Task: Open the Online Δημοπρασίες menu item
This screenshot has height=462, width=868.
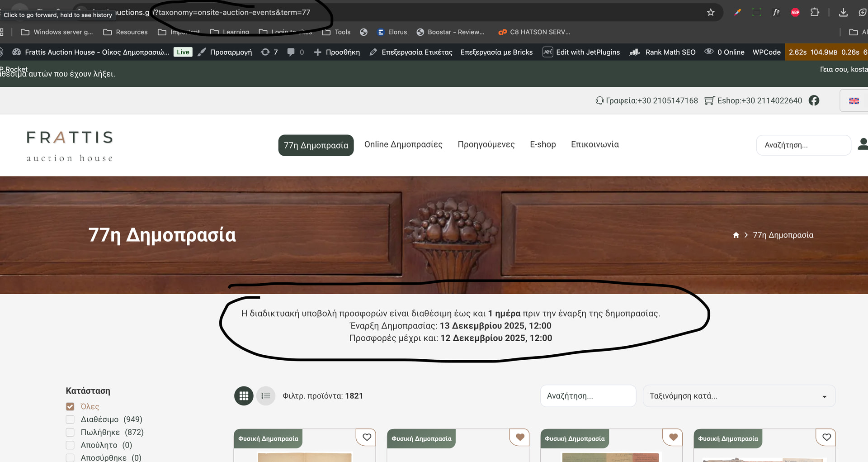Action: (403, 144)
